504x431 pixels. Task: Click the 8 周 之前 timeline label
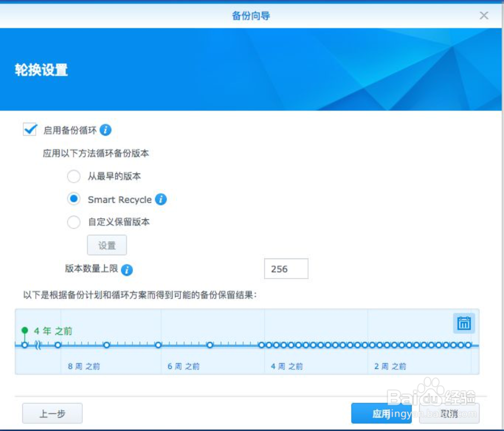click(84, 366)
